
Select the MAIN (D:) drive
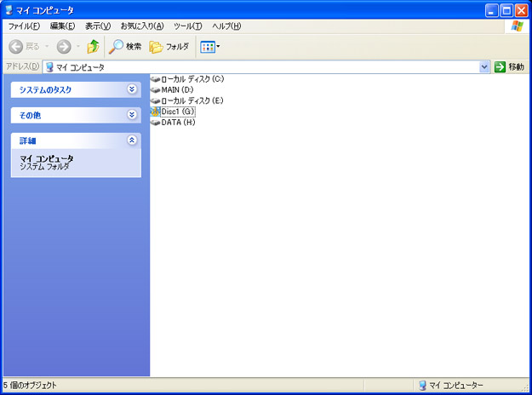coord(177,89)
